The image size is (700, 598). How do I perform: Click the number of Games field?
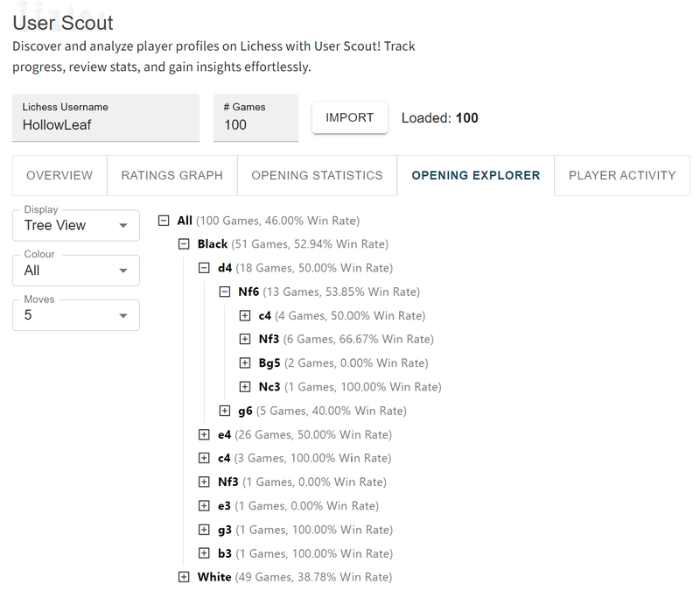[255, 124]
